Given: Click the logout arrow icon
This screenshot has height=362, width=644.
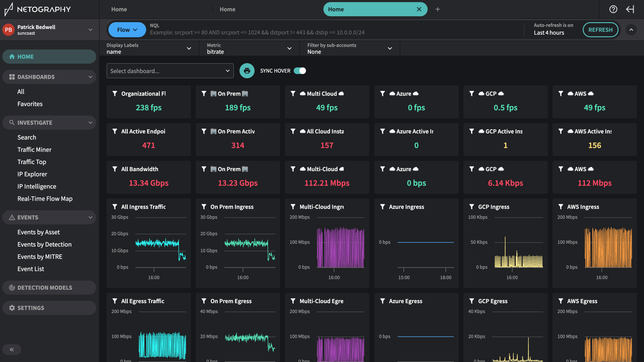Looking at the screenshot, I should click(x=630, y=9).
